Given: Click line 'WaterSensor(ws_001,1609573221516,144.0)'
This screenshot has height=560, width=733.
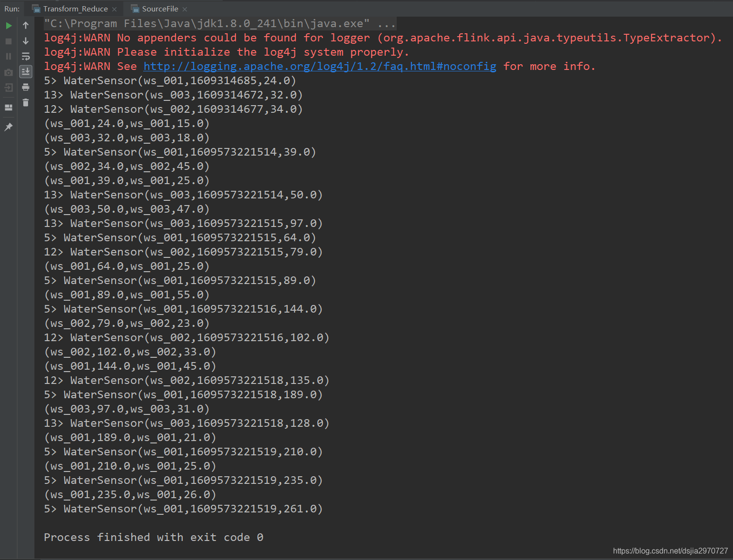Looking at the screenshot, I should 183,309.
